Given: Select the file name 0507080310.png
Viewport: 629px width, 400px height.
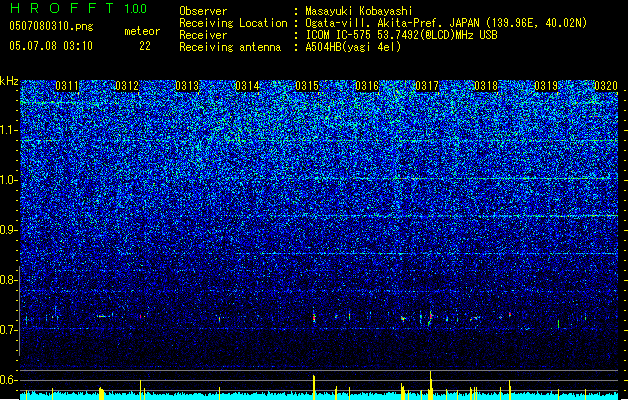Looking at the screenshot, I should point(51,26).
